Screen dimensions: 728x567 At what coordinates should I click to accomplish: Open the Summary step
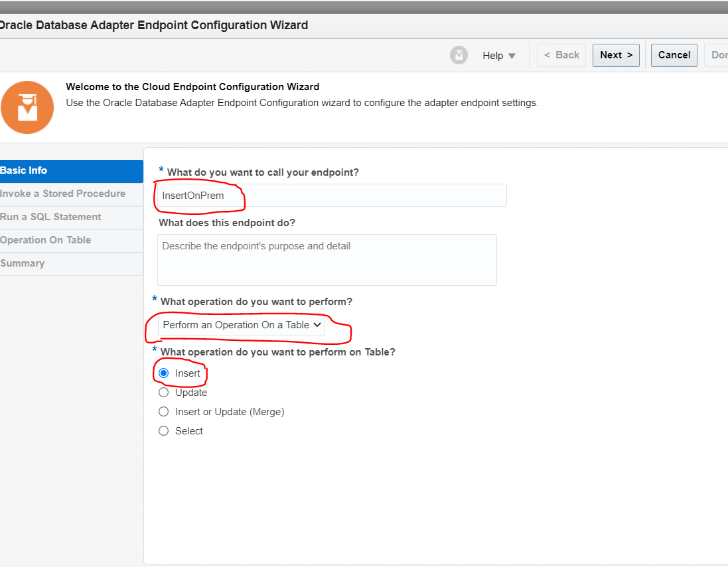[x=72, y=263]
